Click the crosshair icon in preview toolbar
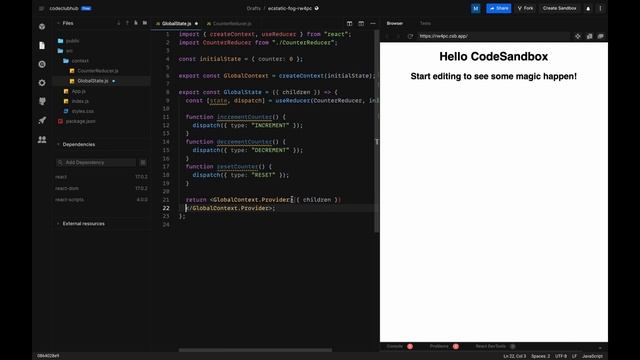The height and width of the screenshot is (360, 640). pos(578,36)
